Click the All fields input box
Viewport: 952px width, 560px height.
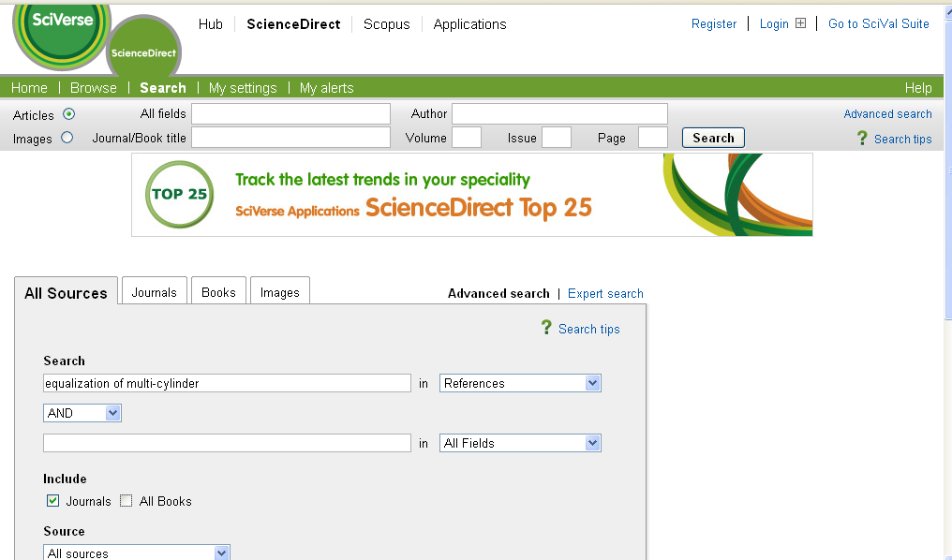coord(290,113)
